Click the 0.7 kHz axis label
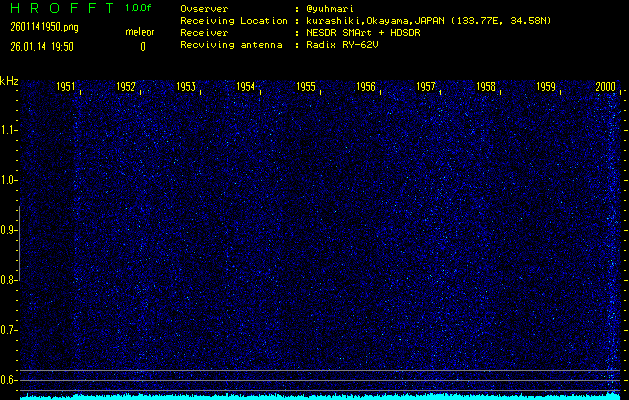 (7, 330)
